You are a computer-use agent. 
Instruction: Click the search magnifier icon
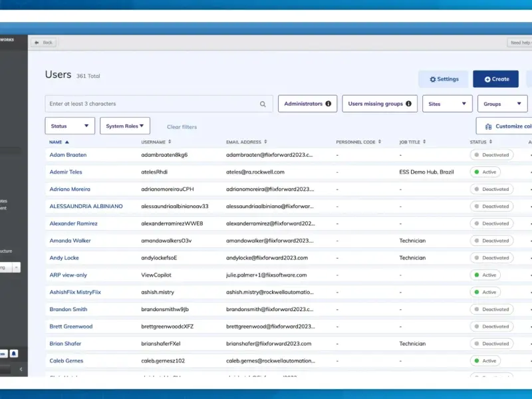pos(263,104)
